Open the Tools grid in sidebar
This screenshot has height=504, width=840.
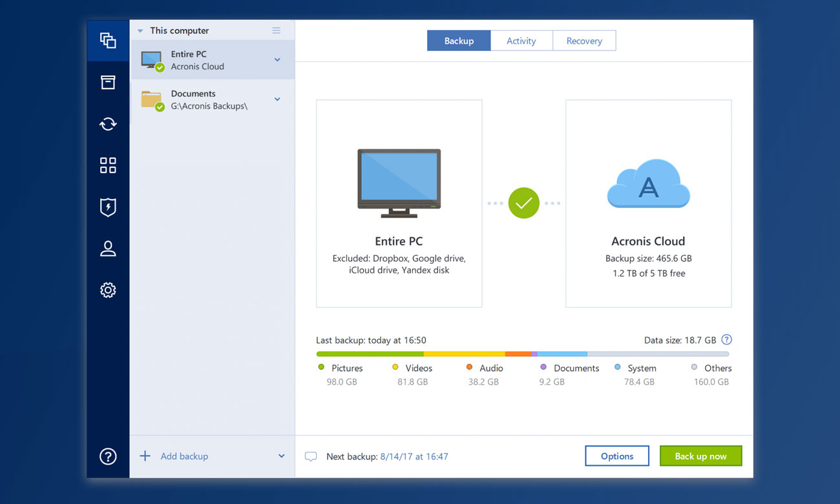108,165
